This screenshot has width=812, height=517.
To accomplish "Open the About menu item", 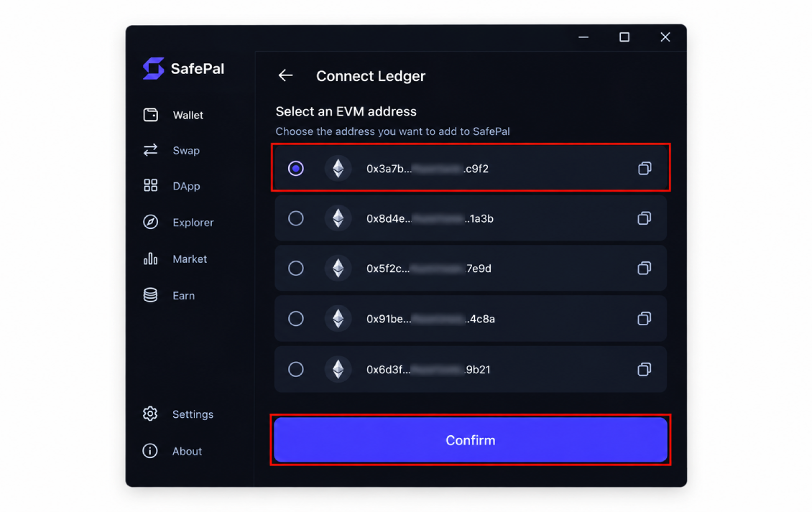I will (187, 451).
